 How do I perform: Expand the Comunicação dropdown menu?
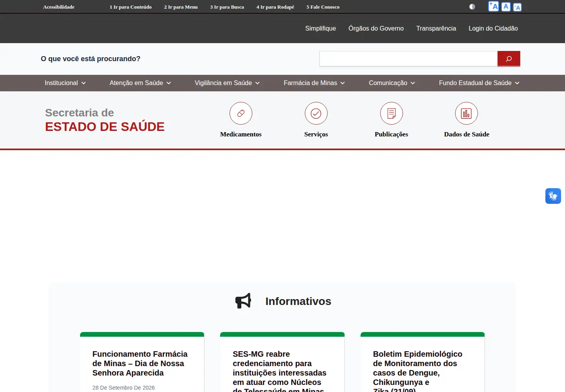tap(392, 83)
